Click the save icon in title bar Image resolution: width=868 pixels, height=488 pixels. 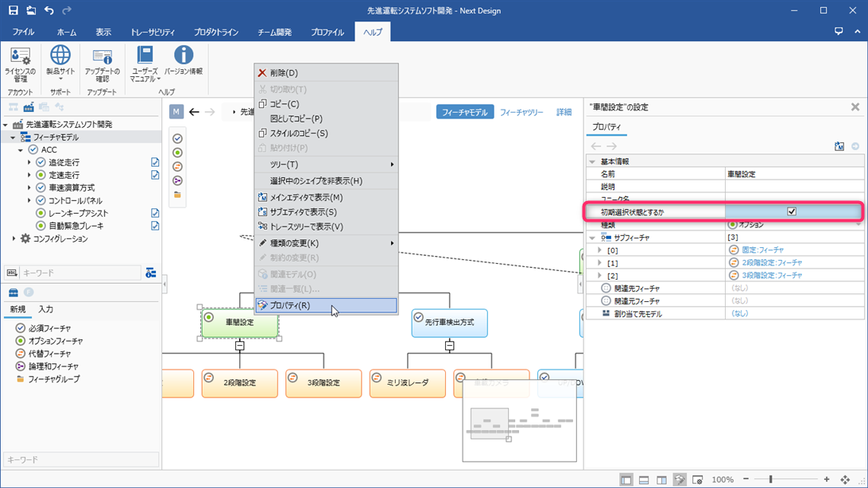coord(13,10)
